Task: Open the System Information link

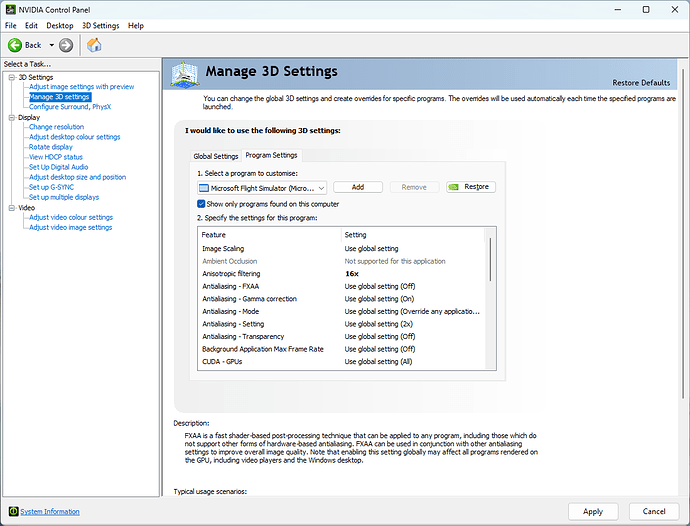Action: pos(50,511)
